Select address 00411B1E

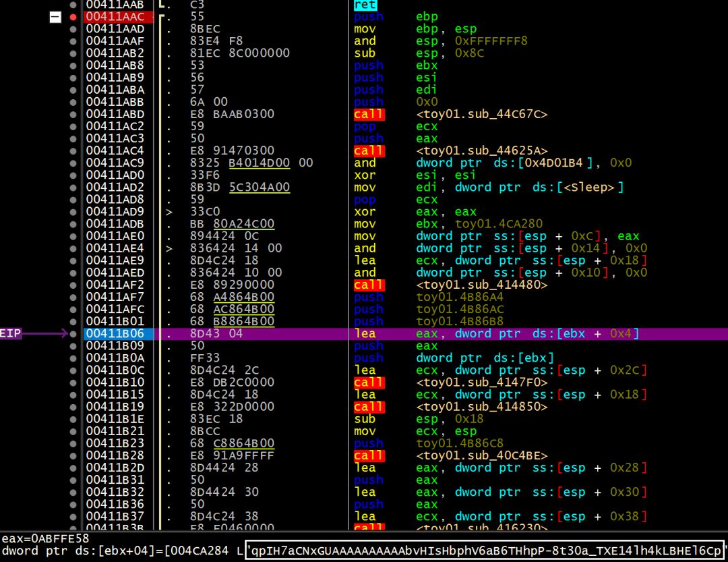click(x=115, y=419)
